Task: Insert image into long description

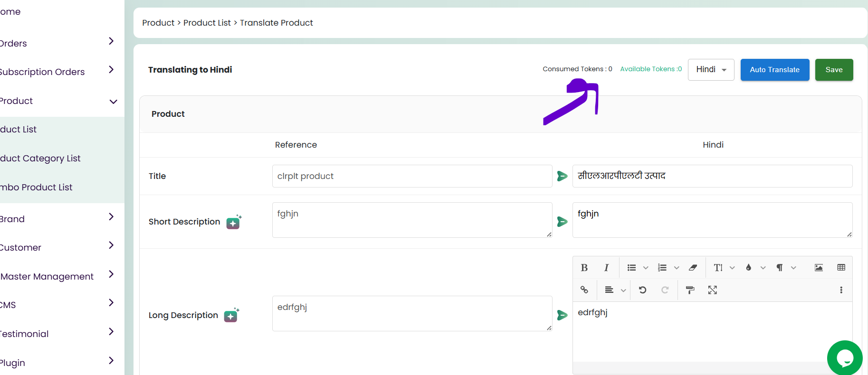Action: click(x=819, y=268)
